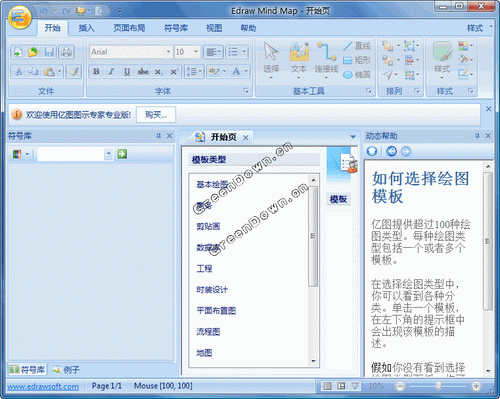Go home in 动态帮助 panel
The width and height of the screenshot is (500, 399).
[372, 151]
